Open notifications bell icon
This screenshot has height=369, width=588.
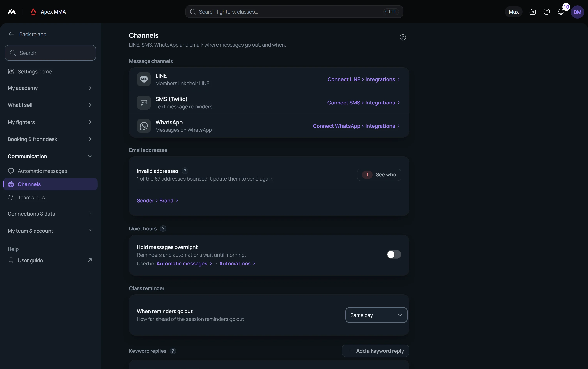(561, 12)
